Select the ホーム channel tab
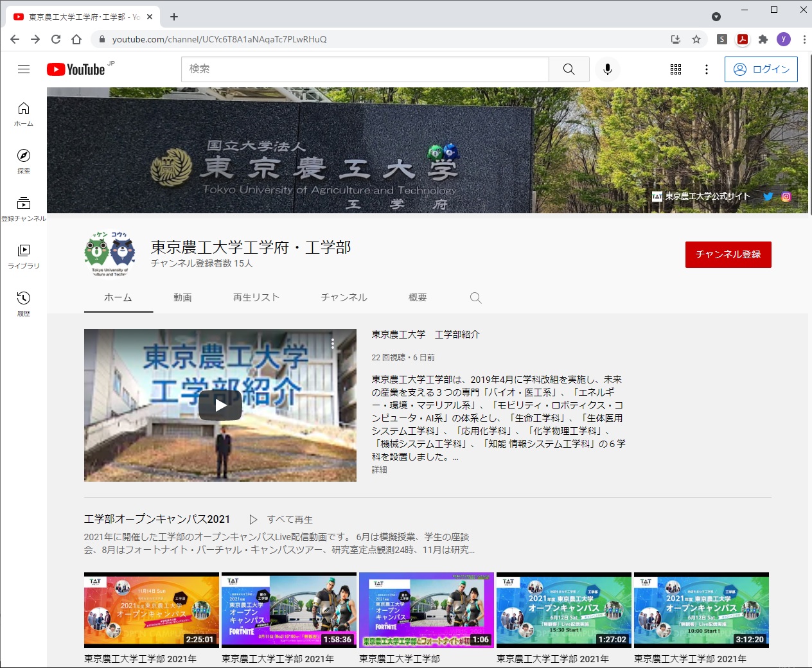812x668 pixels. (118, 297)
